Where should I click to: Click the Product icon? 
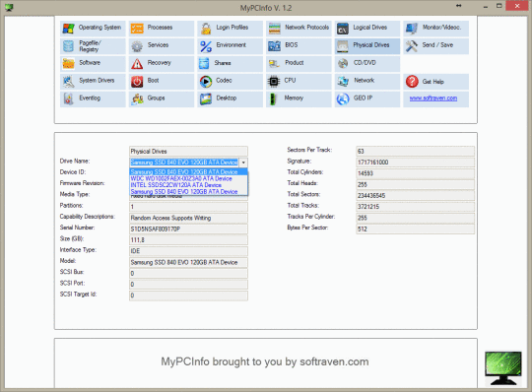tap(275, 64)
